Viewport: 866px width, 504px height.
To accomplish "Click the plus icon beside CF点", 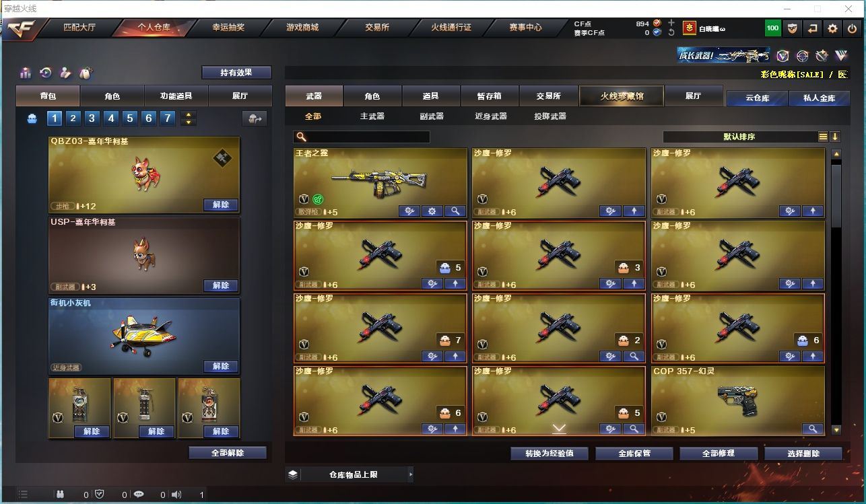I will coord(671,23).
